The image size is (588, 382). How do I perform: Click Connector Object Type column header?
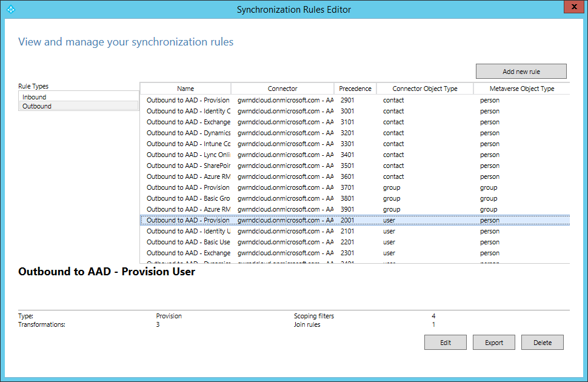point(424,89)
